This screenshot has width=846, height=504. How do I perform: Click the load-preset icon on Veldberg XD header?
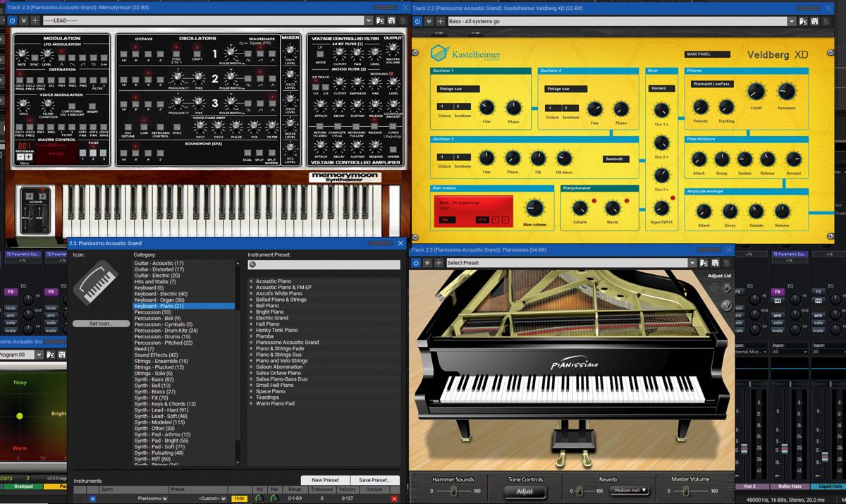pyautogui.click(x=802, y=20)
